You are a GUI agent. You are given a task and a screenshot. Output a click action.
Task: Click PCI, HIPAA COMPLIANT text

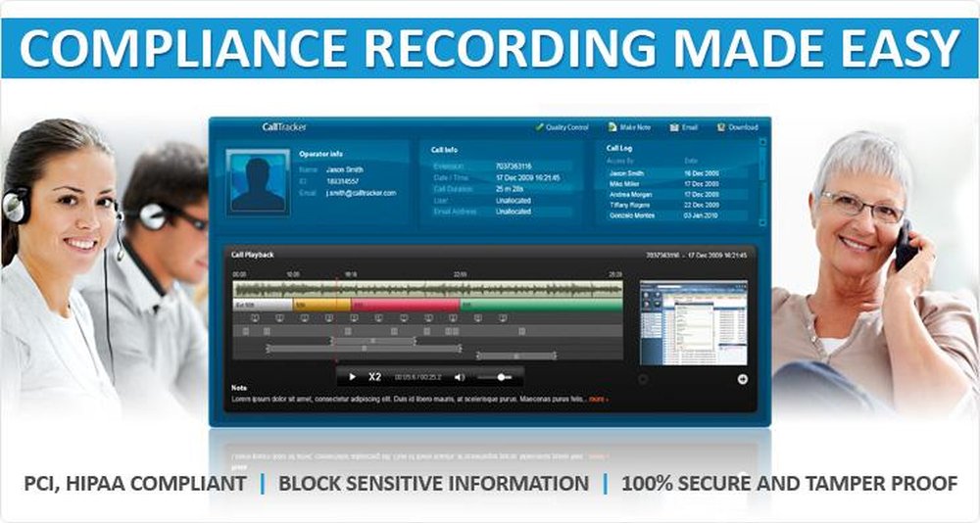coord(135,483)
